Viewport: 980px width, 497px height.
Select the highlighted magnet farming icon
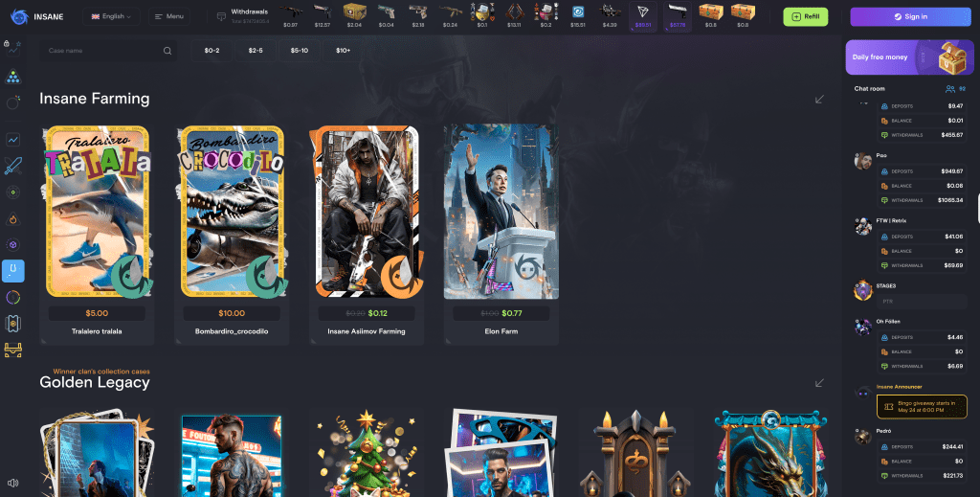[x=13, y=271]
